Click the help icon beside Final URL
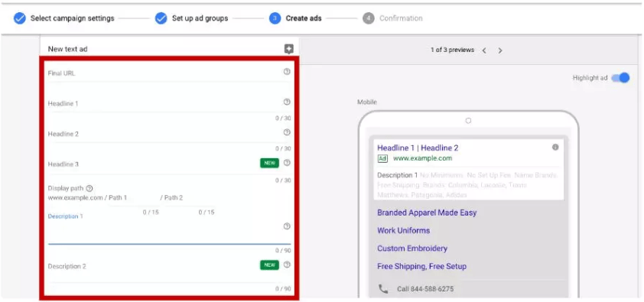The width and height of the screenshot is (644, 302). coord(287,71)
